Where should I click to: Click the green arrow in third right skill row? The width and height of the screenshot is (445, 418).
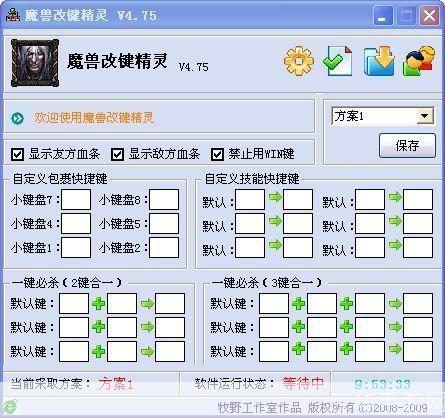[395, 245]
